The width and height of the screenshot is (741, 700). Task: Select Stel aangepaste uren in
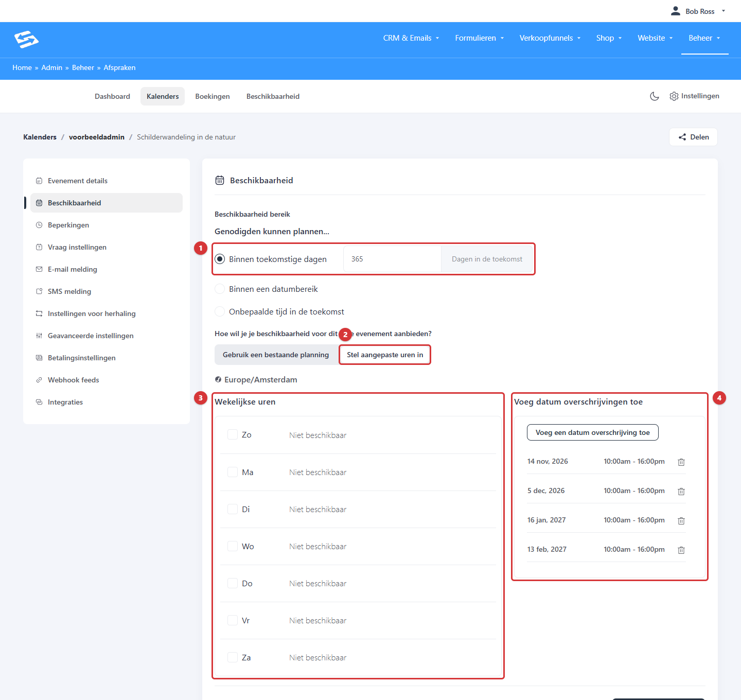pos(385,355)
